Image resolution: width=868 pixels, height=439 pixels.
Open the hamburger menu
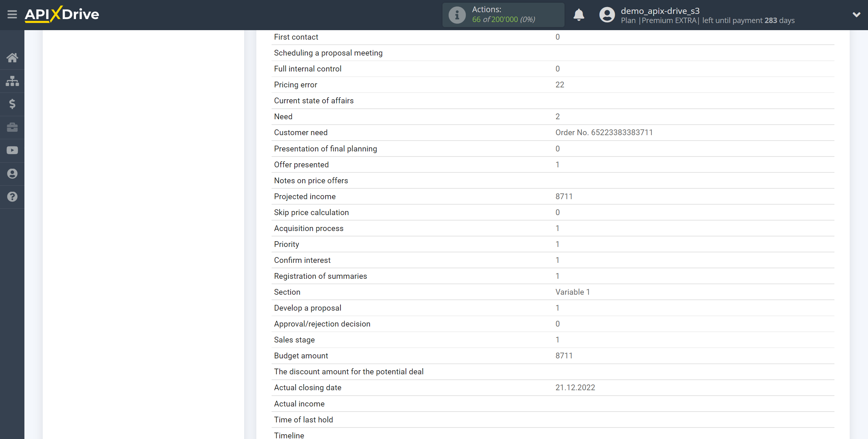pos(12,15)
